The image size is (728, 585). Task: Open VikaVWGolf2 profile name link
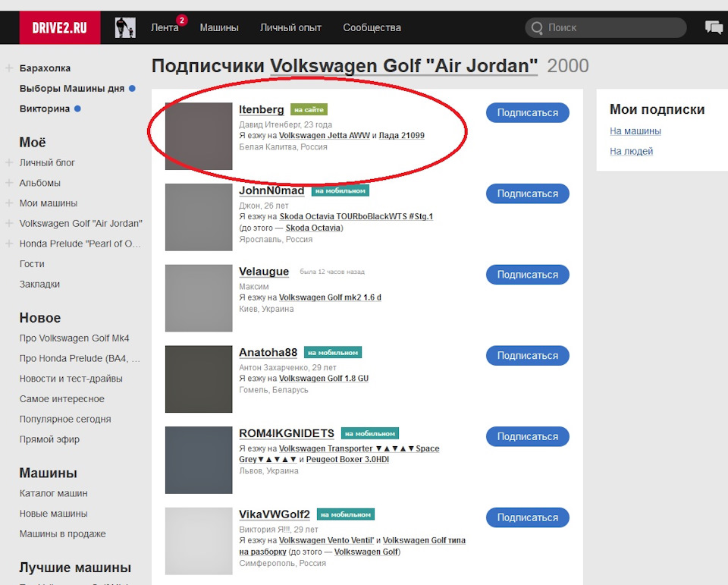[275, 514]
